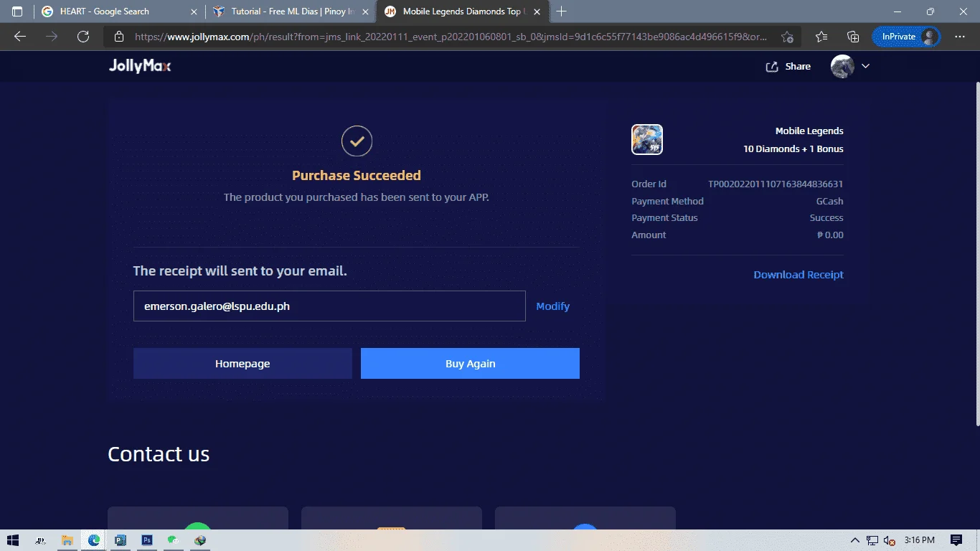Click the jollymax.com URL in address bar
Viewport: 980px width, 551px height.
point(451,37)
